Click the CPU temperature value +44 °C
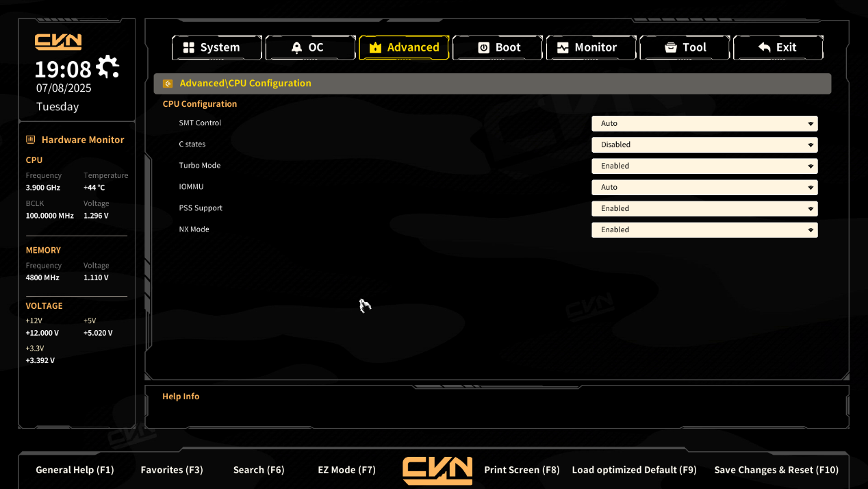 pyautogui.click(x=94, y=188)
